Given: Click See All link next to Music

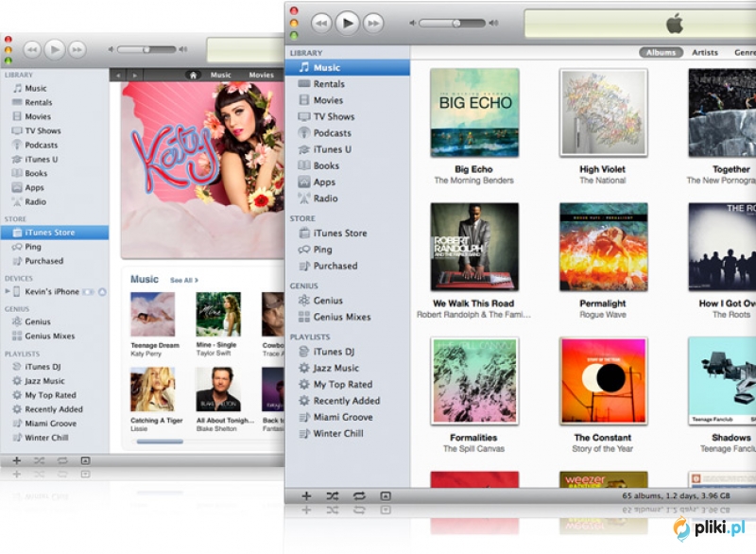Looking at the screenshot, I should 183,280.
